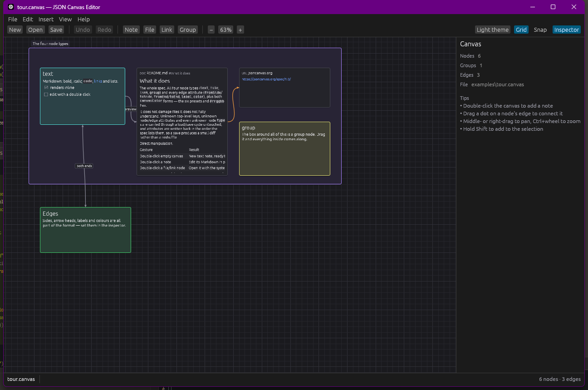
Task: Click the '6 nodes · 3 edges' status text
Action: coord(560,379)
